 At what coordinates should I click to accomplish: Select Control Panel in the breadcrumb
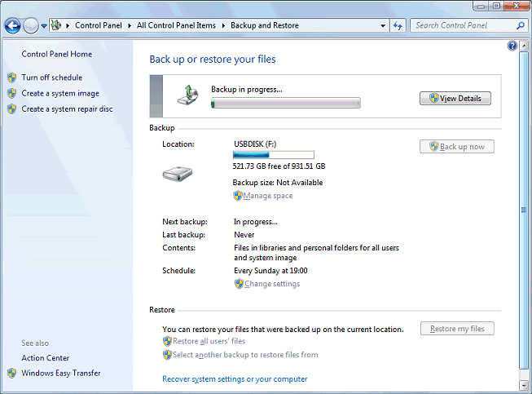click(x=99, y=25)
